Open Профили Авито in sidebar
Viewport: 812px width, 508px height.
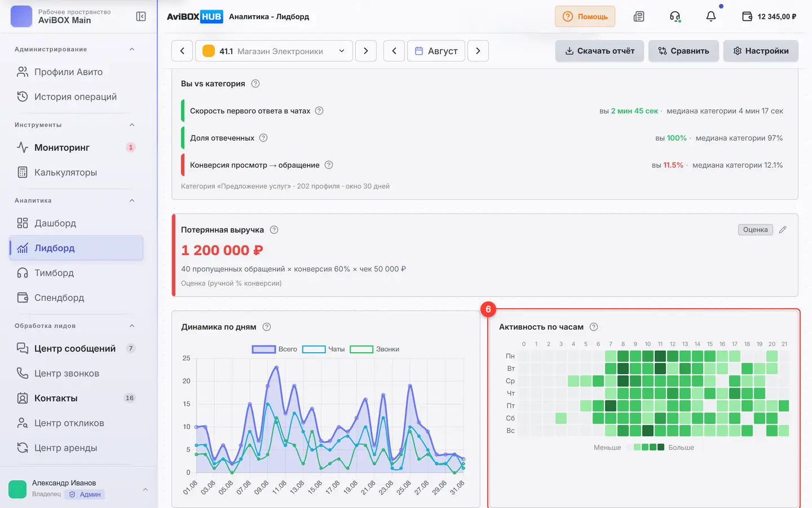click(76, 72)
